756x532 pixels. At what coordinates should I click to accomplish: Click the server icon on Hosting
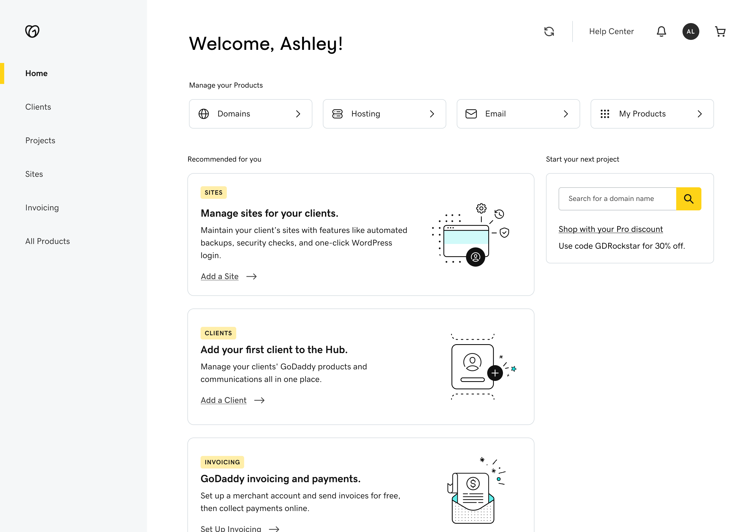point(337,114)
